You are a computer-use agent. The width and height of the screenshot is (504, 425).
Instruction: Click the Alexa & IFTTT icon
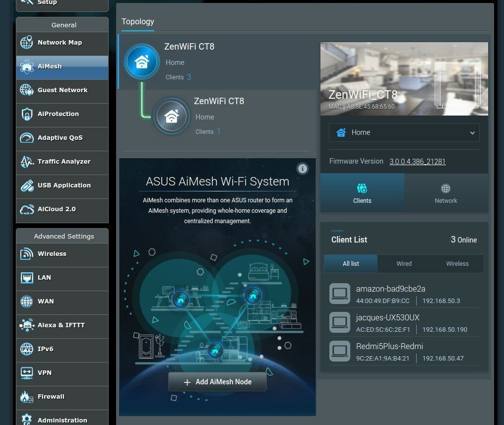27,325
